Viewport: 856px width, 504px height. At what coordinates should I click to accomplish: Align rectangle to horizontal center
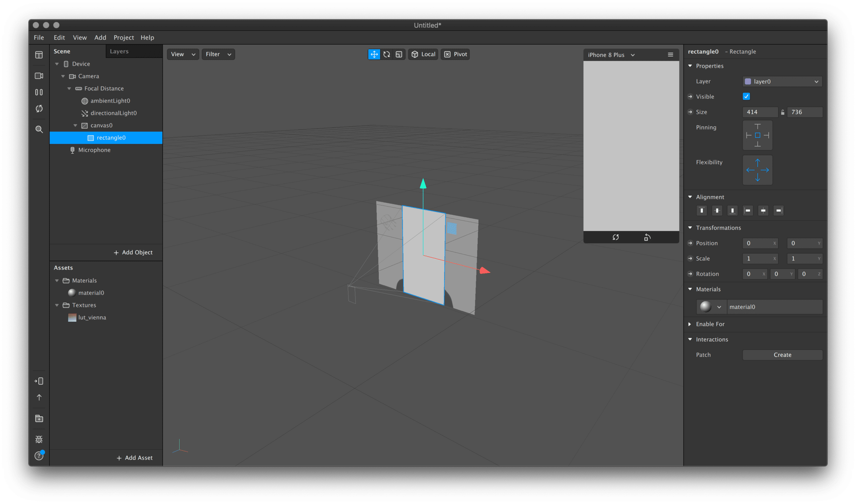[763, 211]
